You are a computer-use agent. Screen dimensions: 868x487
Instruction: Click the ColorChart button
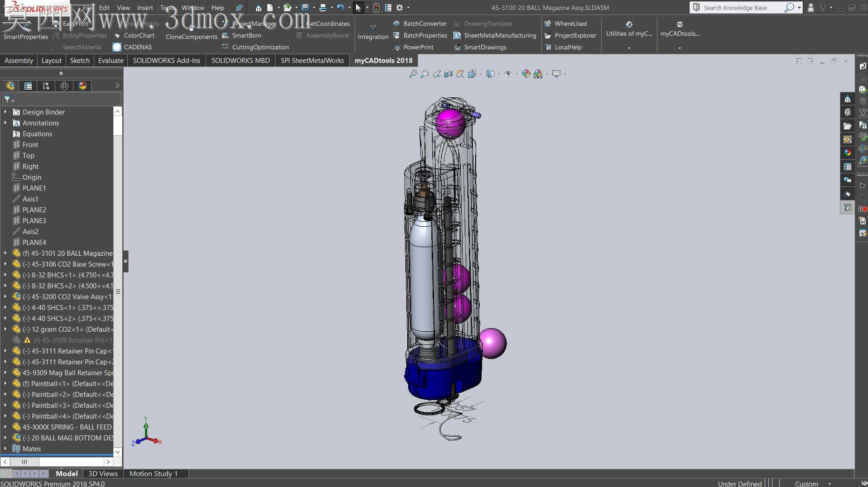point(134,35)
